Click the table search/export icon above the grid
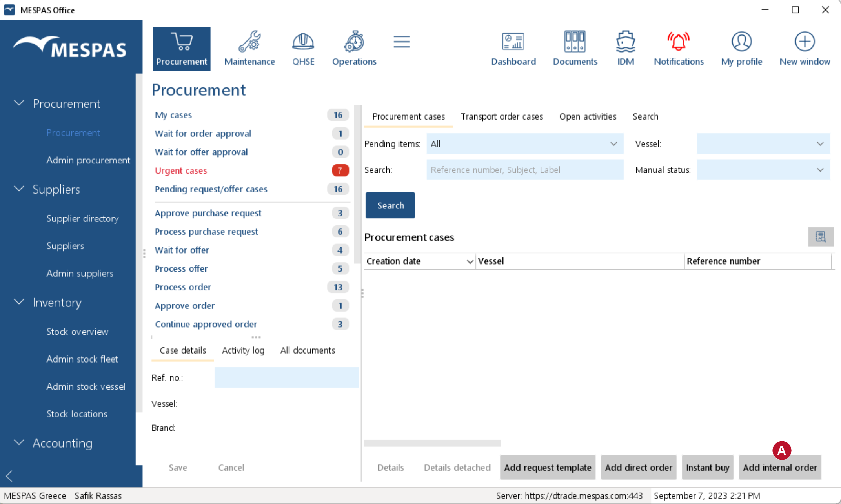 click(x=821, y=237)
